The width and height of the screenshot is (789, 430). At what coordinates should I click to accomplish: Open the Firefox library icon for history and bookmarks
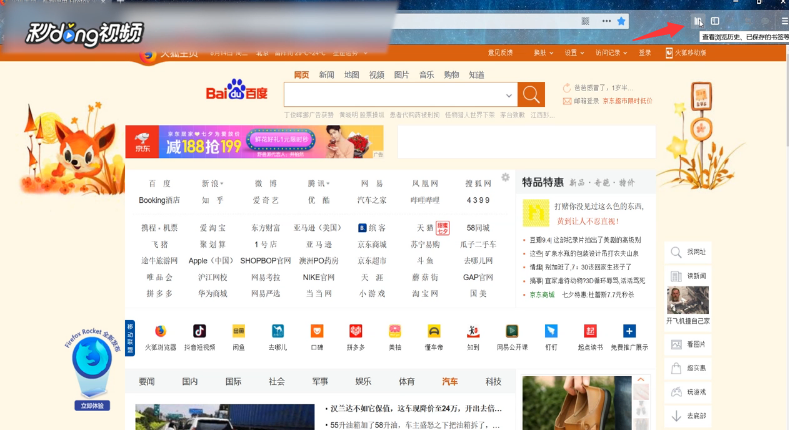pos(697,21)
